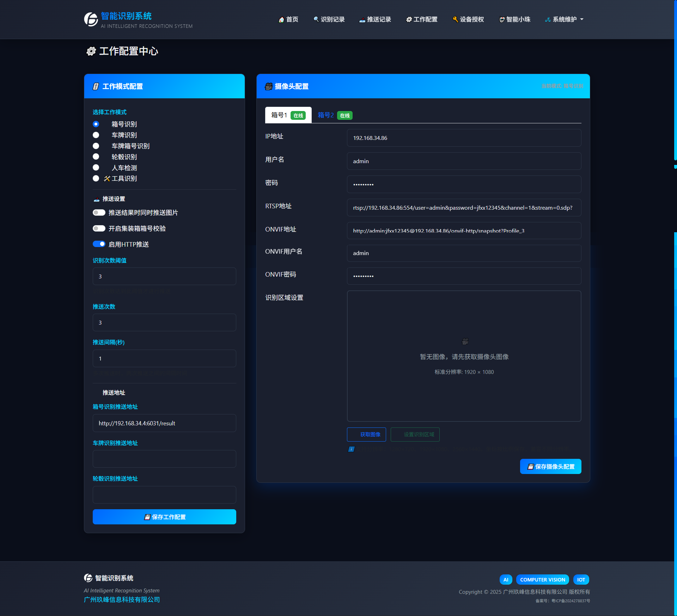The image size is (677, 616).
Task: Focus the RTSP地址 input field
Action: click(x=464, y=208)
